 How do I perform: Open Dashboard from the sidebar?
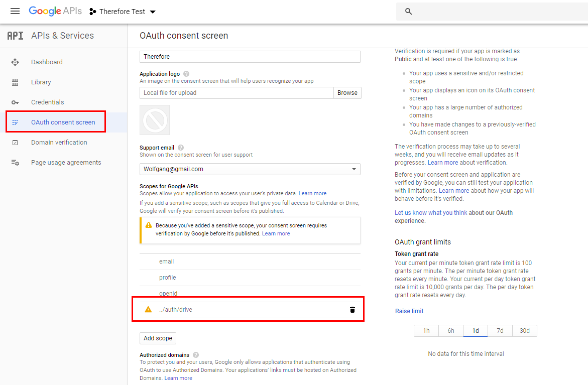(47, 62)
